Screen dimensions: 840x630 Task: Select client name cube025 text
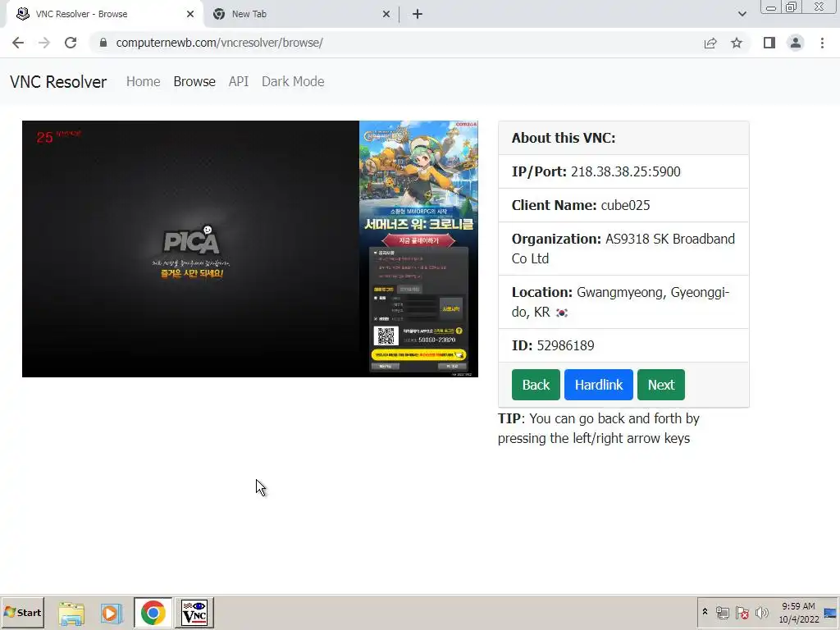[581, 205]
